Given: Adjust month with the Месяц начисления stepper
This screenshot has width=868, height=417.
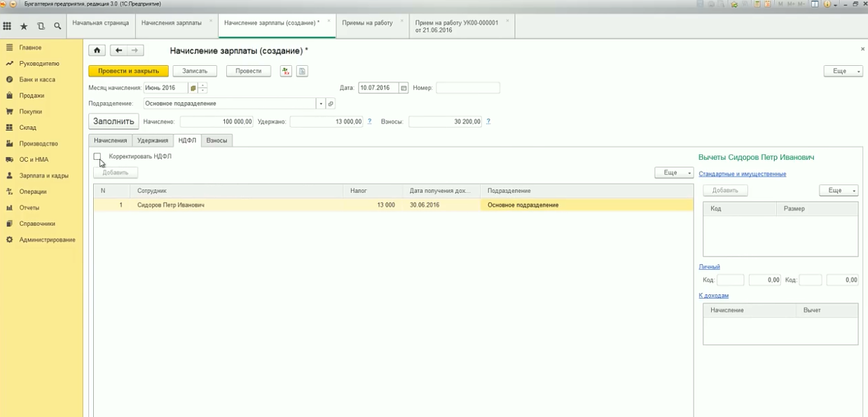Looking at the screenshot, I should (x=203, y=88).
